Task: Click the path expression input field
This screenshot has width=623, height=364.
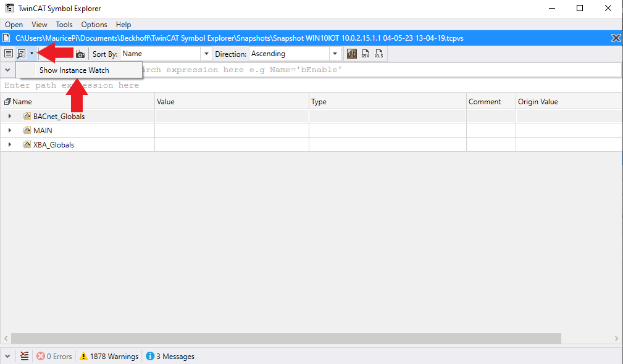Action: [311, 85]
